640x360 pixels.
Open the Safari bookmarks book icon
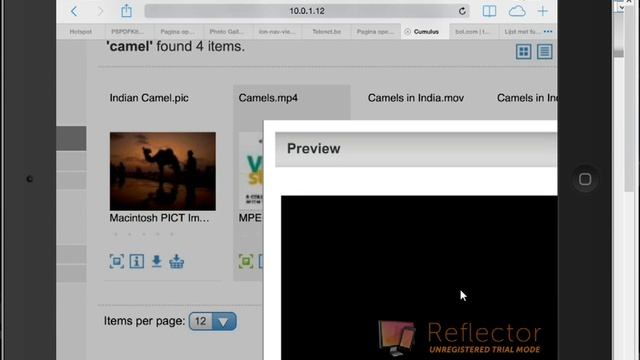489,11
